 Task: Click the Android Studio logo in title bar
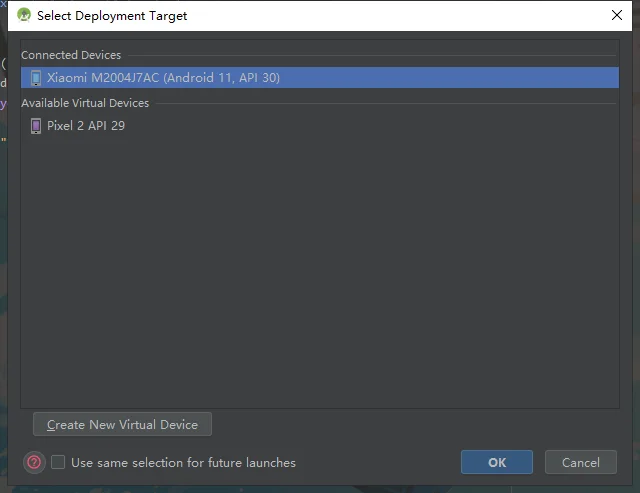pos(24,15)
